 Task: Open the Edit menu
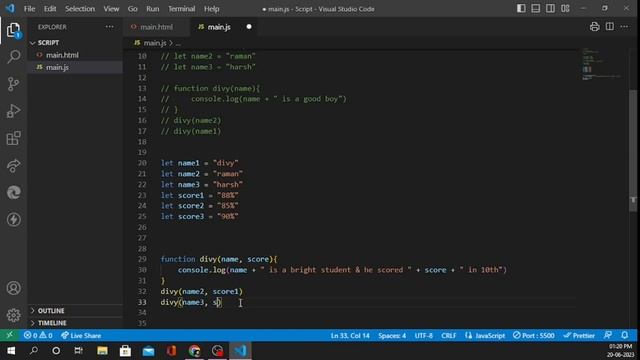click(50, 9)
